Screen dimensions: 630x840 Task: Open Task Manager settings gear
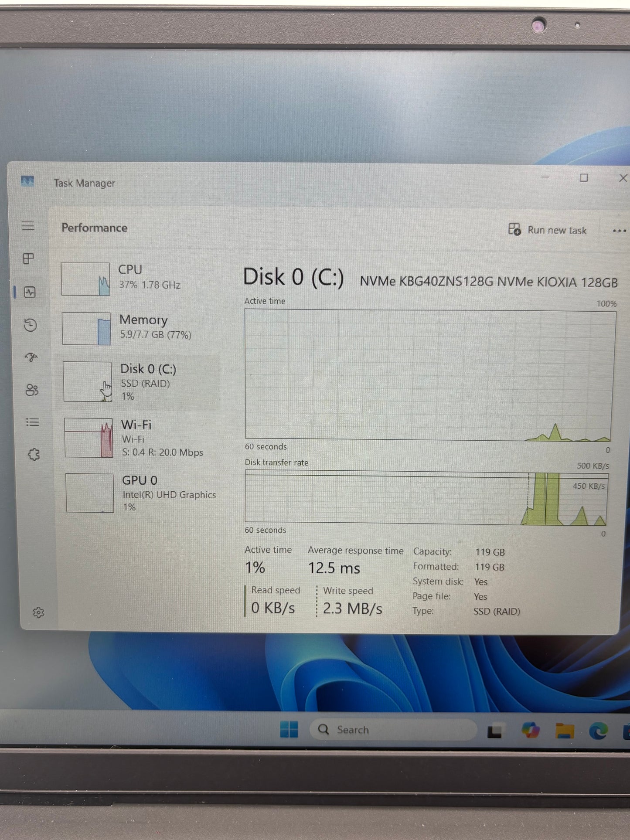point(38,612)
